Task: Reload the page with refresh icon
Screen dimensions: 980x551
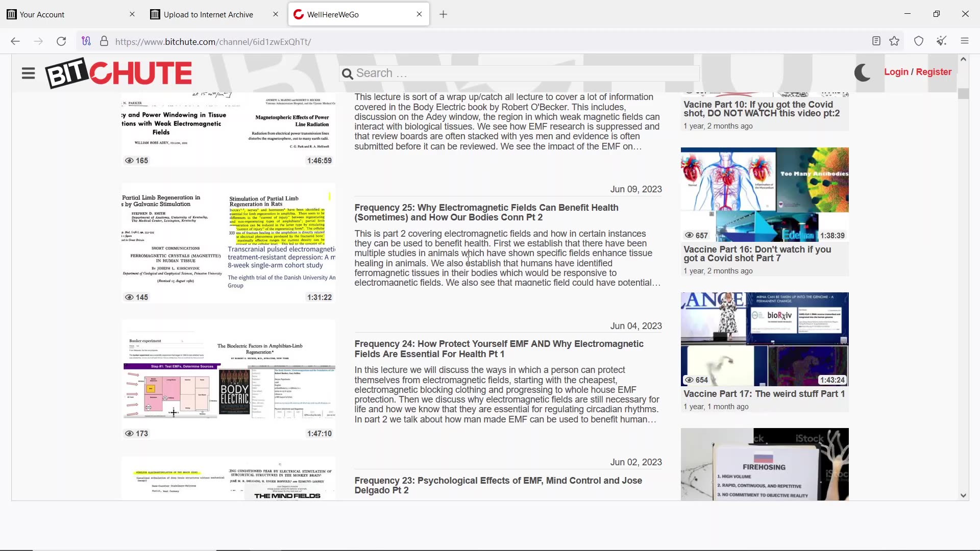Action: click(x=61, y=41)
